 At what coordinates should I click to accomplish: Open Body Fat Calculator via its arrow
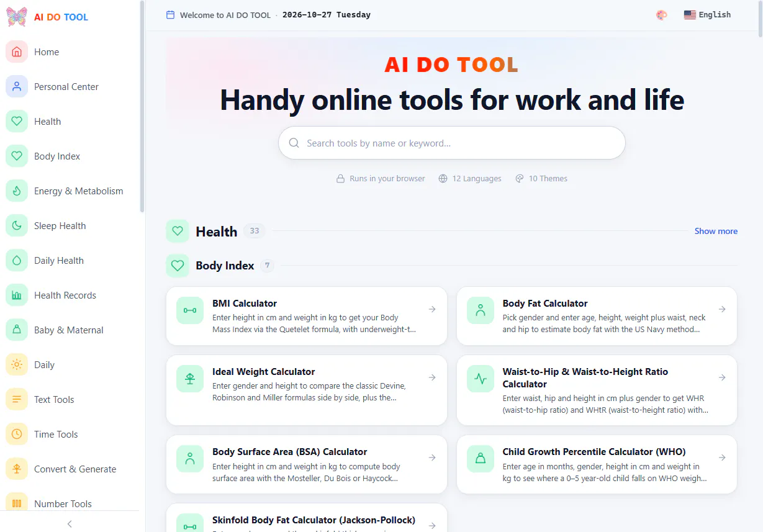[x=722, y=309]
